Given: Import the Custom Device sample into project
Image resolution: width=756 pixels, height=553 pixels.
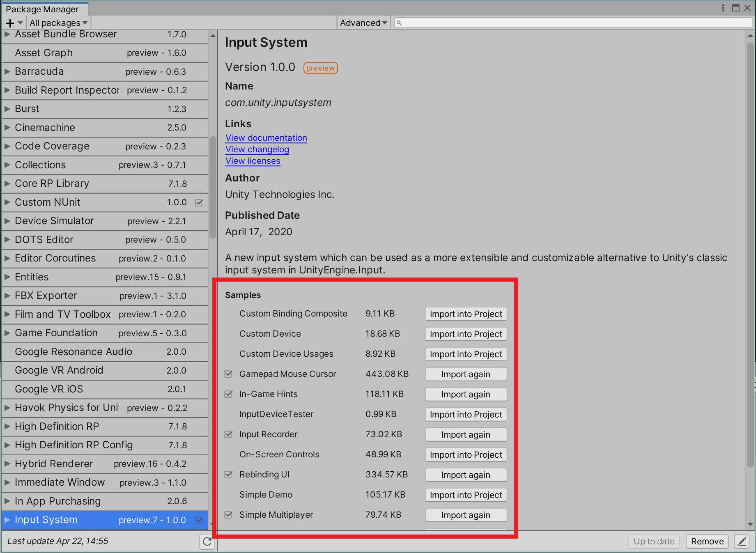Looking at the screenshot, I should [466, 334].
